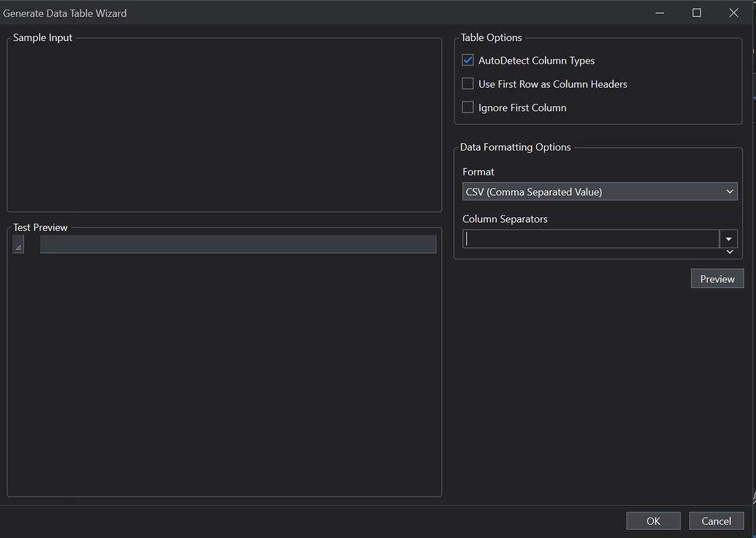Click the Data Formatting Options group heading
Viewport: 756px width, 538px height.
coord(515,147)
